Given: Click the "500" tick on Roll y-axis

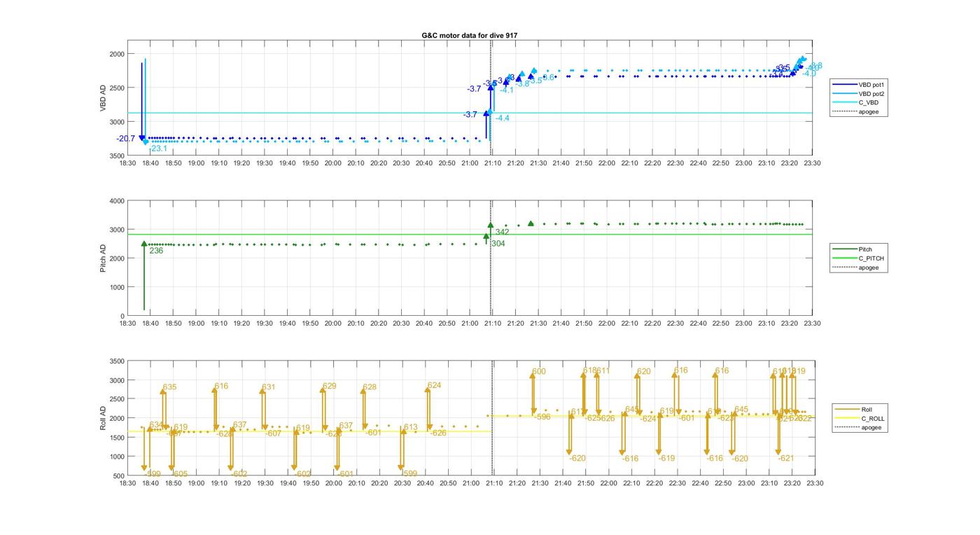Looking at the screenshot, I should [x=119, y=476].
